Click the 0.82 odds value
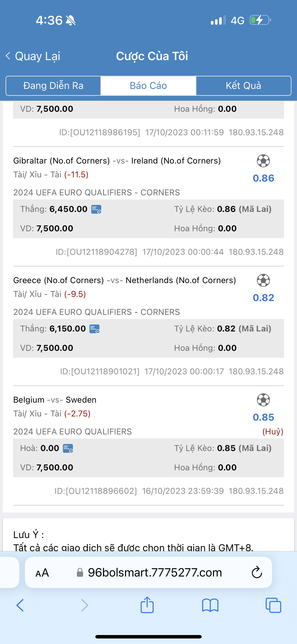 coord(263,298)
